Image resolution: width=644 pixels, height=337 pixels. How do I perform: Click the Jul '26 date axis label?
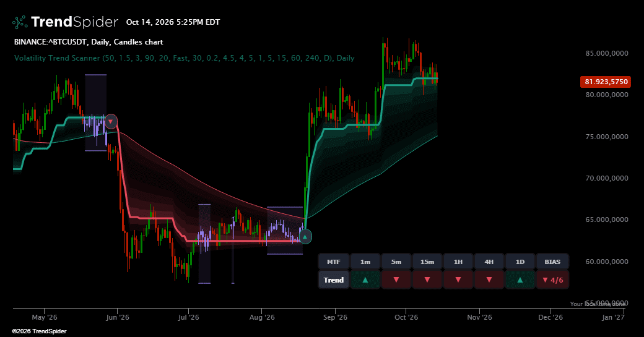(x=188, y=317)
